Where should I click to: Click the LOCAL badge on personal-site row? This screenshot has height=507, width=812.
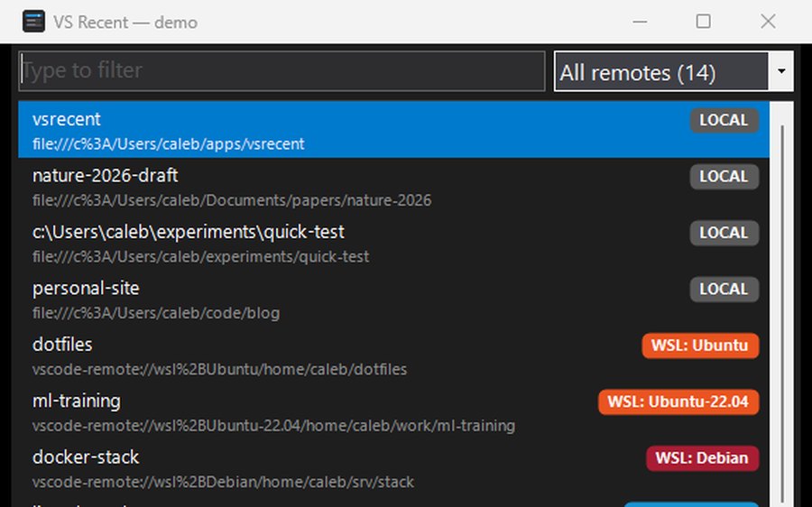(x=724, y=290)
